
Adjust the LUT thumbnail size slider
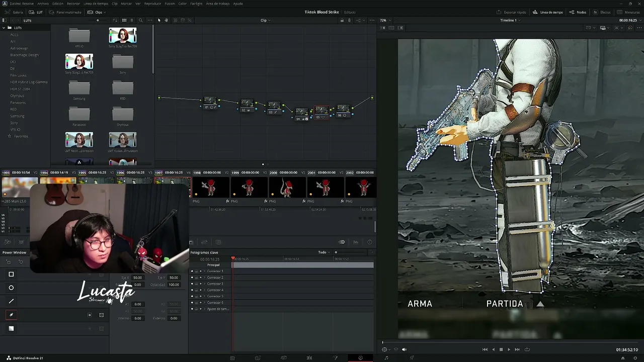[98, 20]
